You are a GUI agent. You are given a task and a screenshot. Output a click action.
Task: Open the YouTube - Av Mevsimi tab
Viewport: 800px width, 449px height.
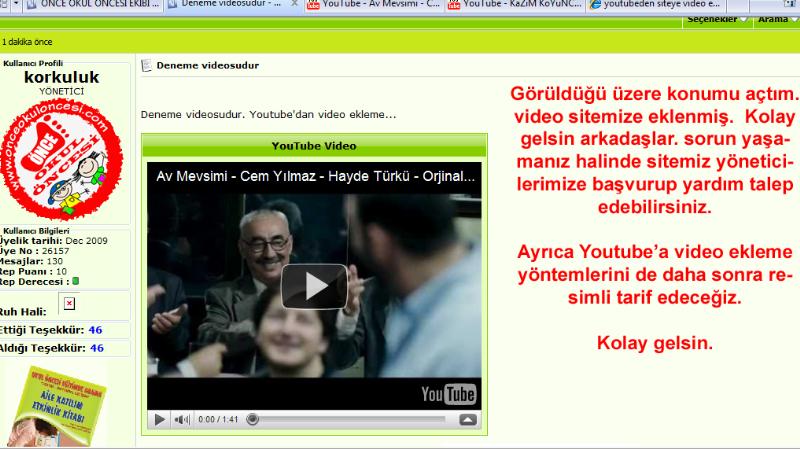[373, 5]
